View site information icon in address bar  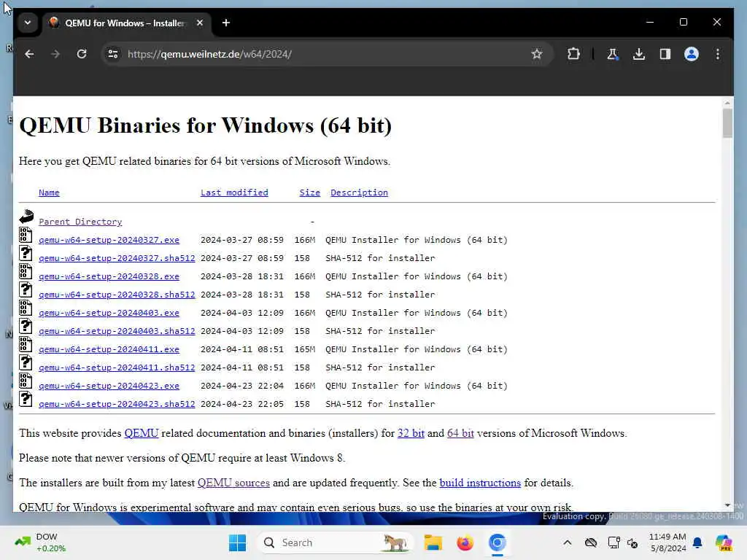[x=113, y=54]
